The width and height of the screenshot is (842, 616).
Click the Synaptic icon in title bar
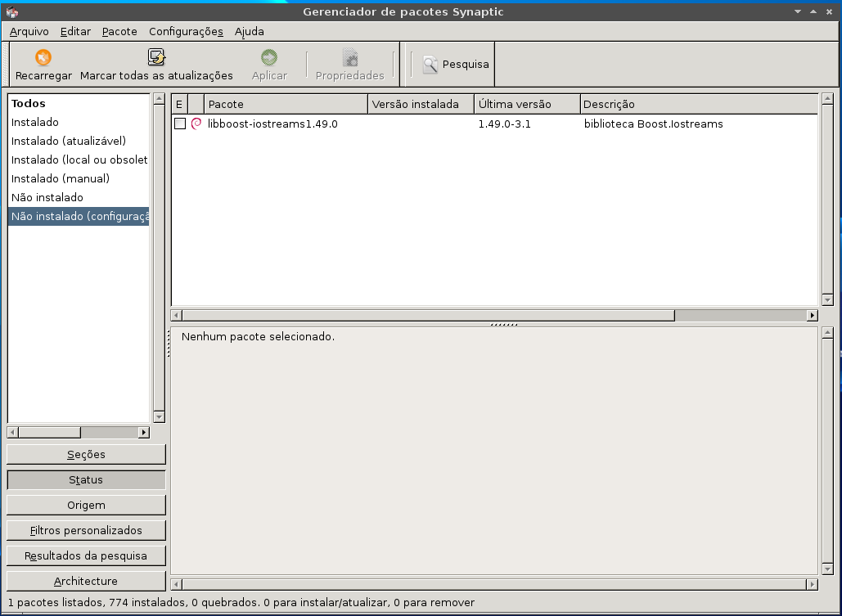pos(11,11)
